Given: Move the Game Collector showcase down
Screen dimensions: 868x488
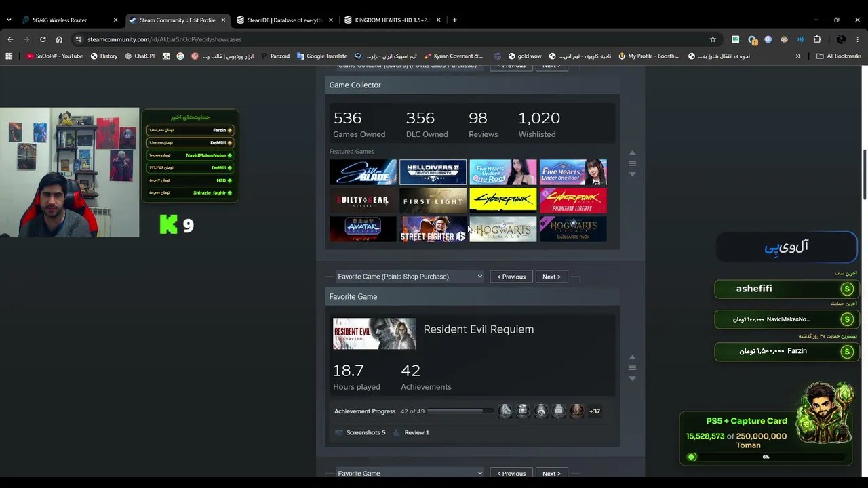Looking at the screenshot, I should (632, 174).
